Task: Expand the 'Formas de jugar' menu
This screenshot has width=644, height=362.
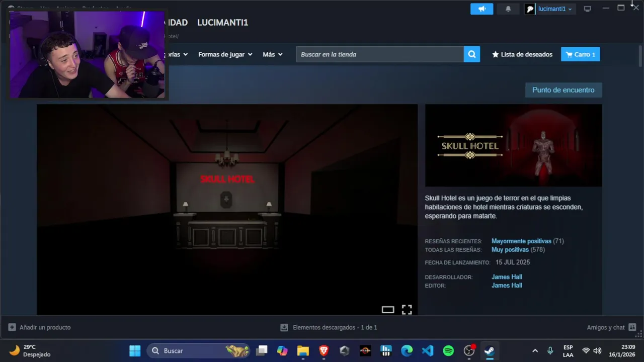Action: 225,54
